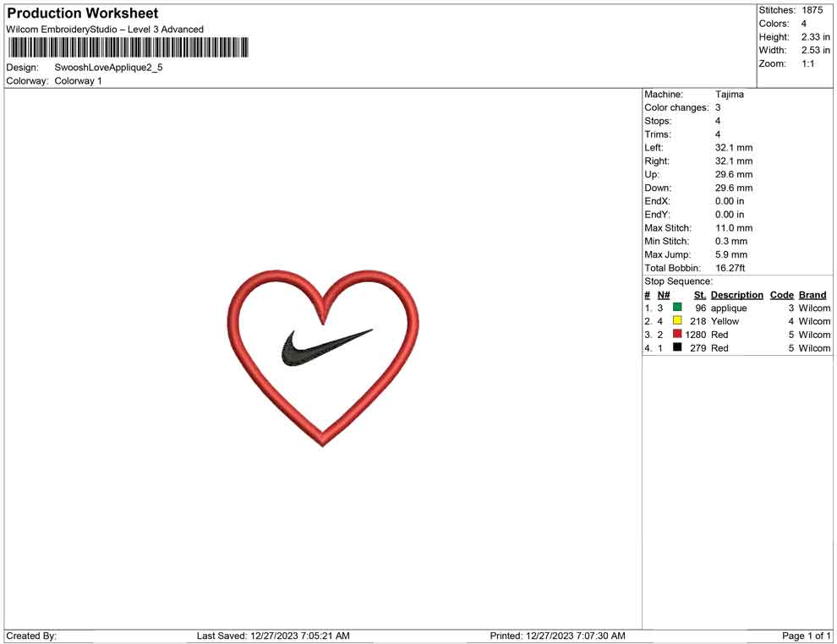Click the 'Trims:' label
The height and width of the screenshot is (644, 837).
point(658,134)
